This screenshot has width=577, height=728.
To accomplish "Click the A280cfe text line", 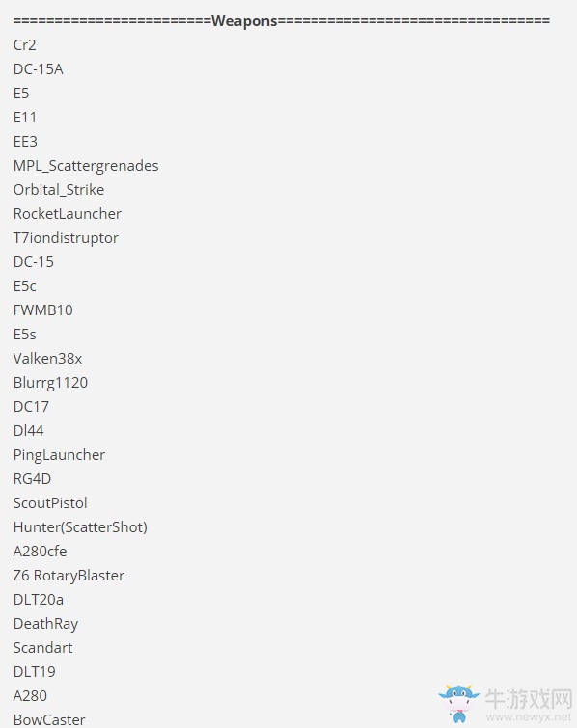I will [x=40, y=552].
